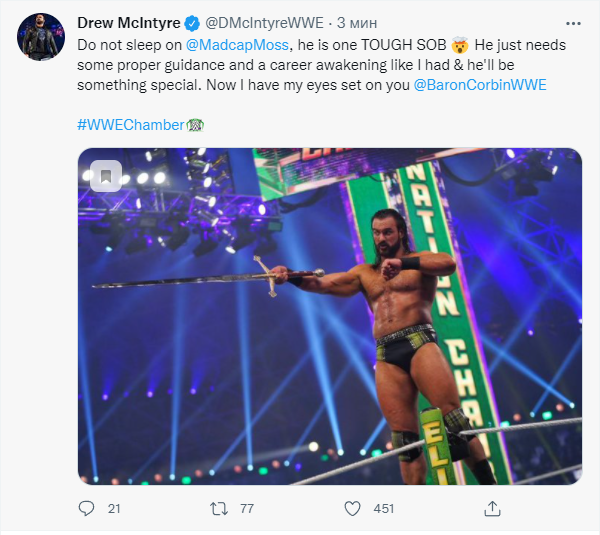This screenshot has width=600, height=535.
Task: Click the WWEChamber hashflag emblem icon
Action: coord(195,124)
